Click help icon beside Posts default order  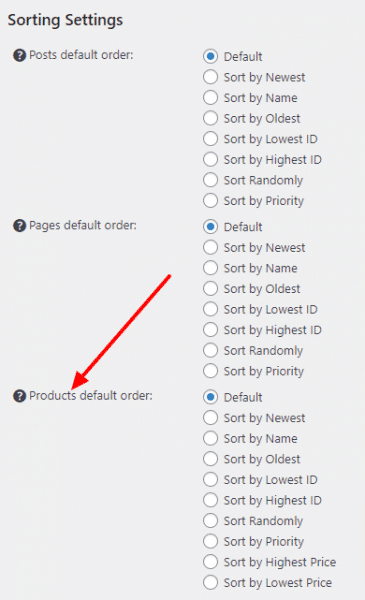pyautogui.click(x=20, y=55)
